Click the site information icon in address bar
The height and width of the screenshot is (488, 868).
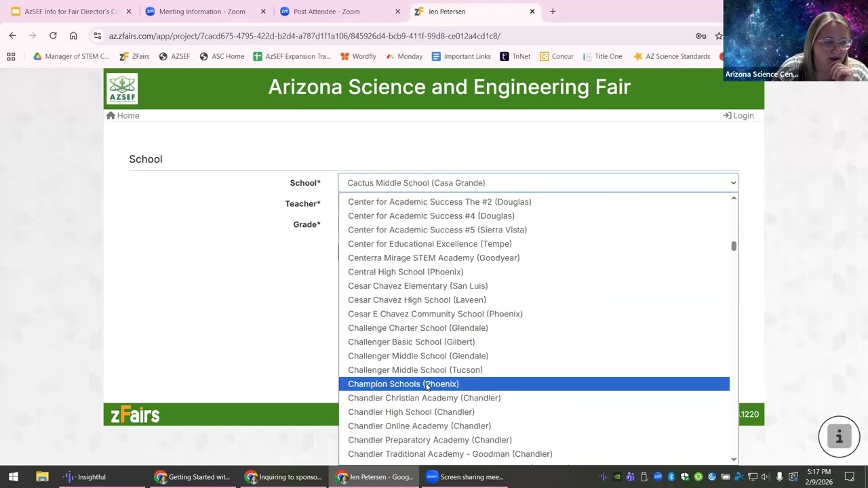[98, 36]
